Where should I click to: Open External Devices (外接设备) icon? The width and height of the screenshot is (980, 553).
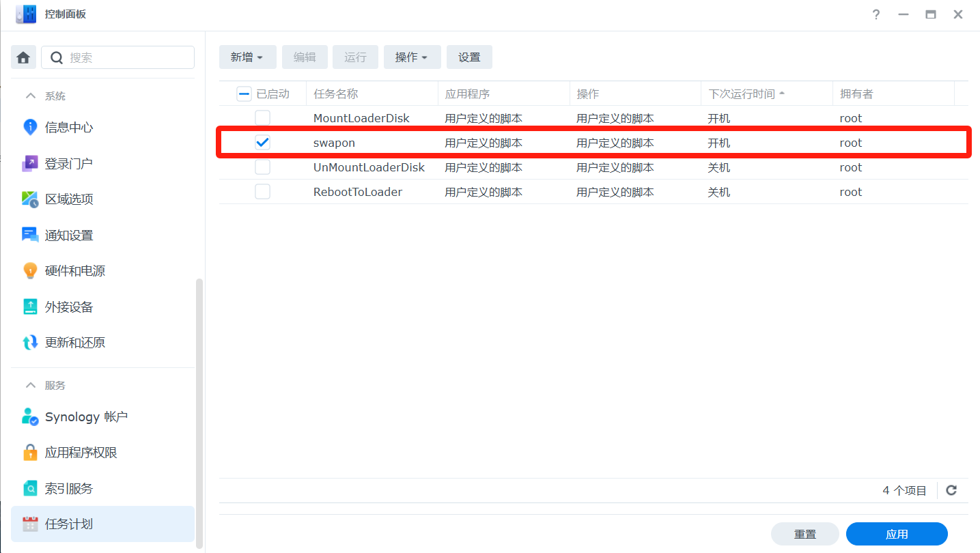[30, 307]
